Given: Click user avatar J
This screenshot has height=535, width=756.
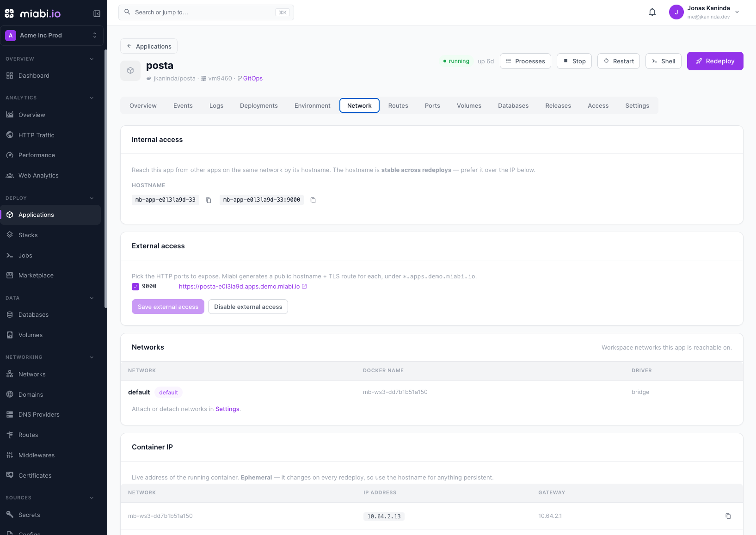Looking at the screenshot, I should point(676,12).
